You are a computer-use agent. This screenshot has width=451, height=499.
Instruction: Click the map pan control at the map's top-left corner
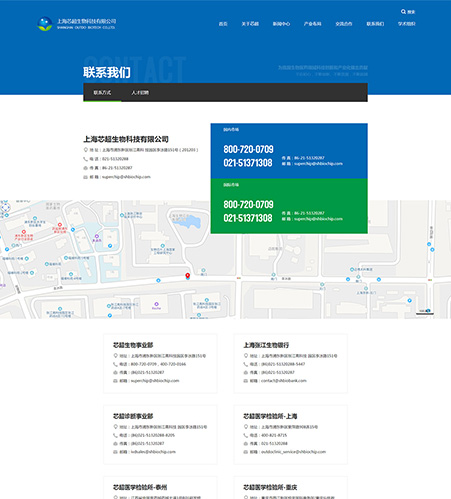tap(5, 207)
